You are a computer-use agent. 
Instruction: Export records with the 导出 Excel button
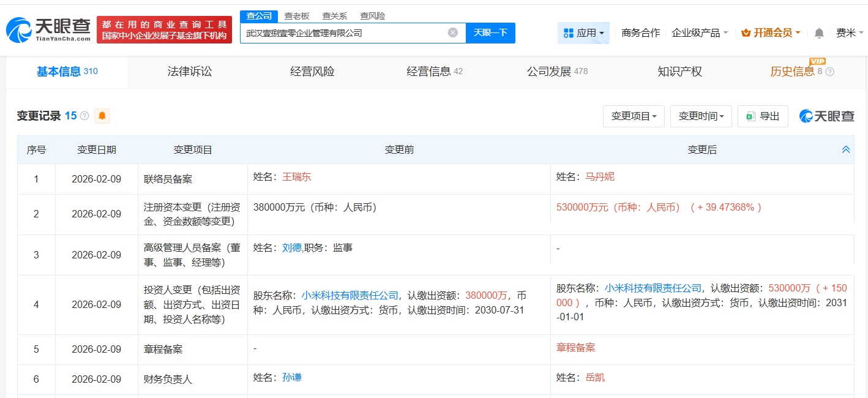click(x=763, y=116)
